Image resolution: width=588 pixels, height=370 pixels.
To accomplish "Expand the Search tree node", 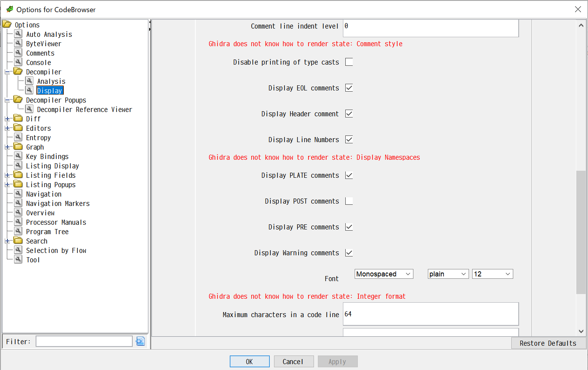I will pyautogui.click(x=7, y=241).
